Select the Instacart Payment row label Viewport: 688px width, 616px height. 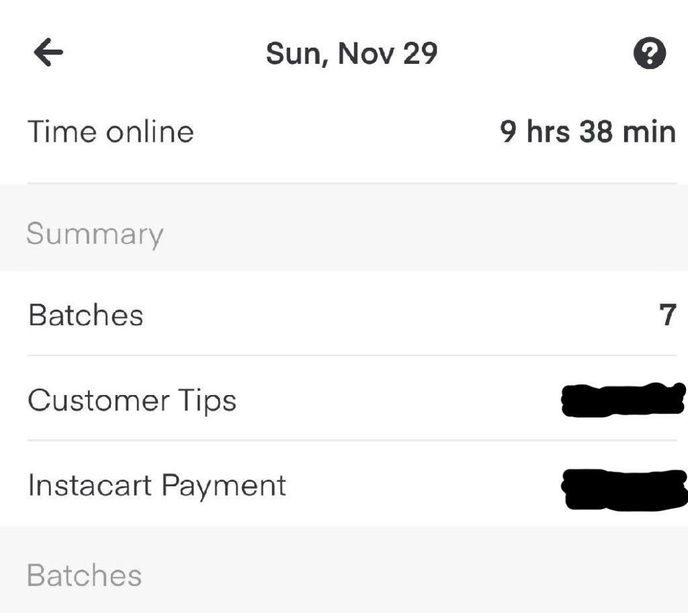[157, 485]
